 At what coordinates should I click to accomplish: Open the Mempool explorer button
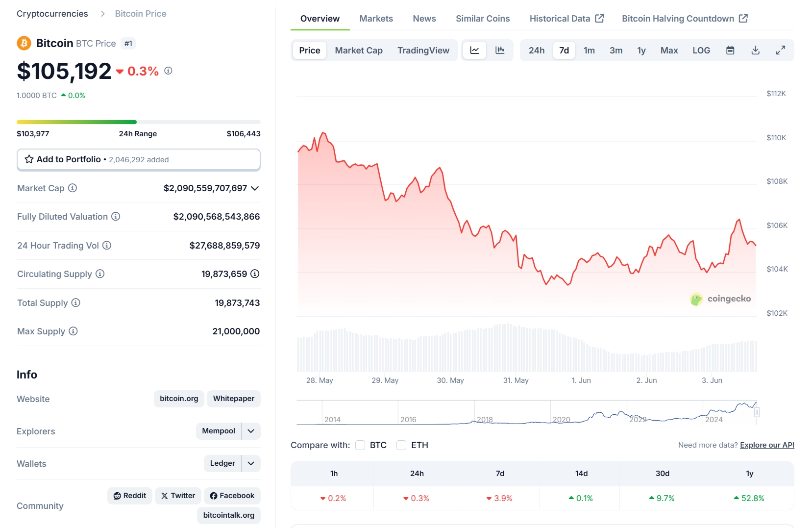pos(219,431)
